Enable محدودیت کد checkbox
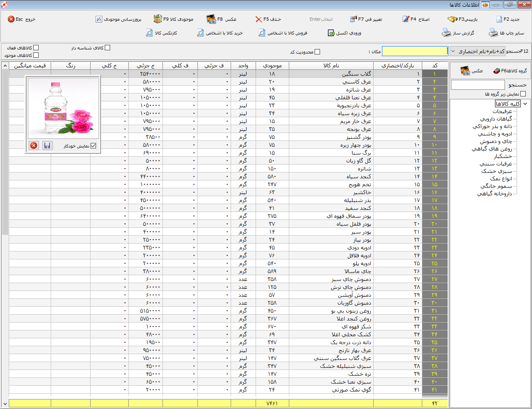The height and width of the screenshot is (409, 532). 318,52
